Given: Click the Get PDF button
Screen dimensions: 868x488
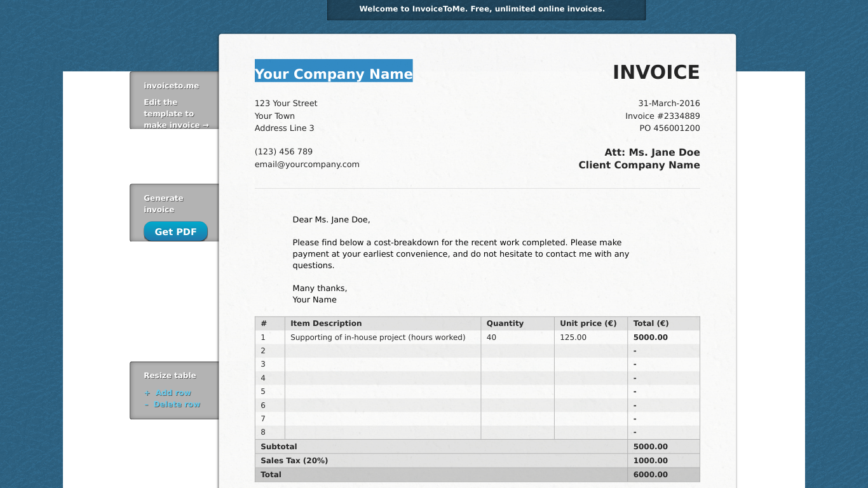Looking at the screenshot, I should (175, 231).
